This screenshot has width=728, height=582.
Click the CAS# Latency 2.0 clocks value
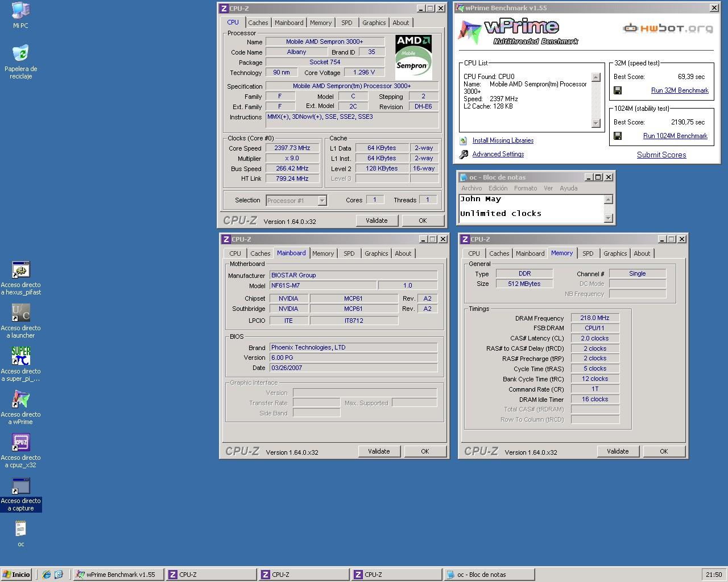point(595,338)
